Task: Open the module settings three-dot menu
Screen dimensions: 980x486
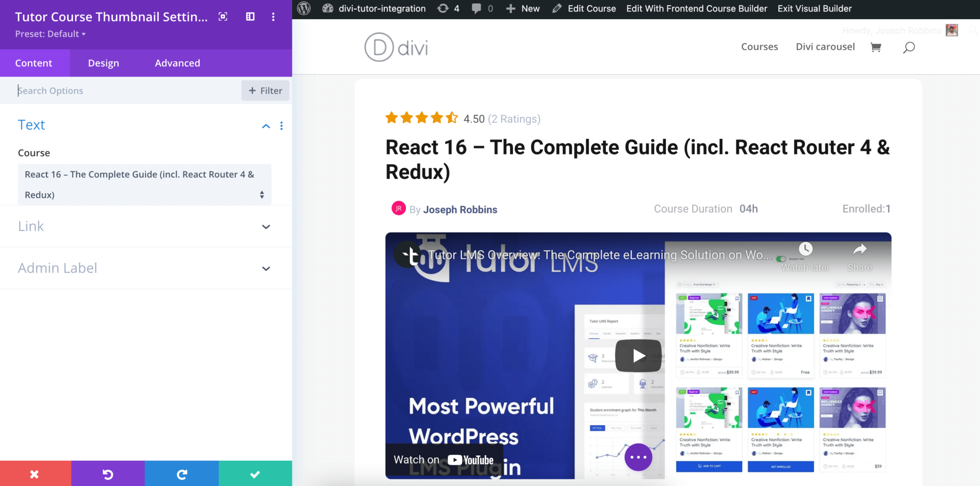Action: (273, 17)
